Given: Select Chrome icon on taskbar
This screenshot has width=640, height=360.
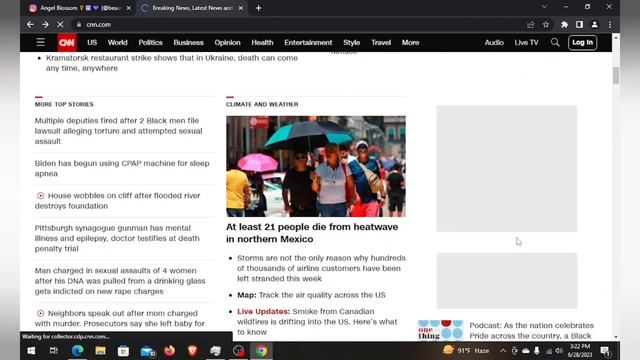Looking at the screenshot, I should point(262,351).
